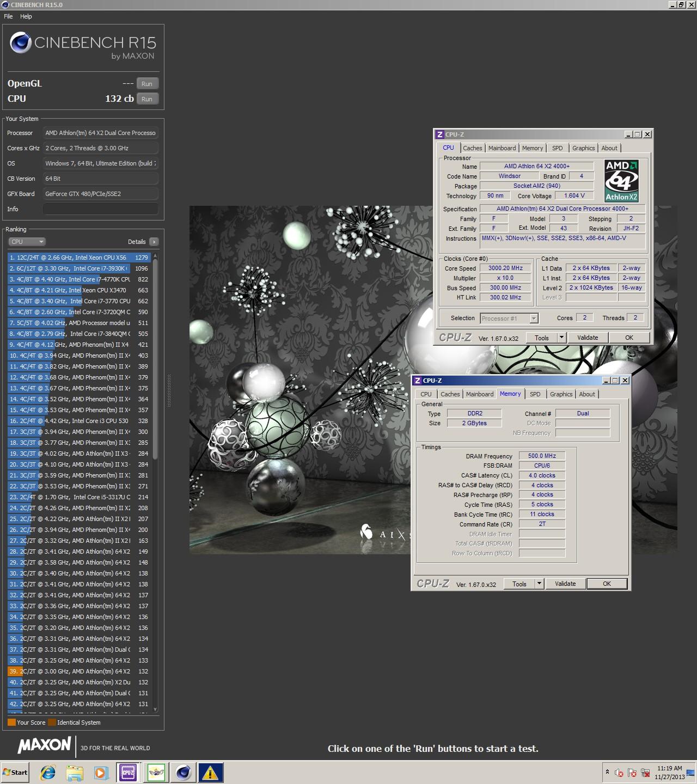Select ranking entry 39 your score 132
The height and width of the screenshot is (784, 697).
click(x=79, y=671)
